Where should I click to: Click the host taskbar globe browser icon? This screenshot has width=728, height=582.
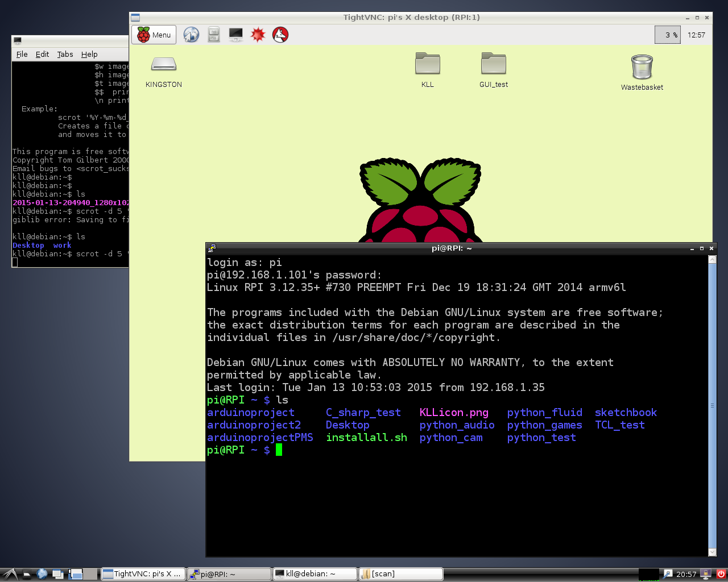42,574
